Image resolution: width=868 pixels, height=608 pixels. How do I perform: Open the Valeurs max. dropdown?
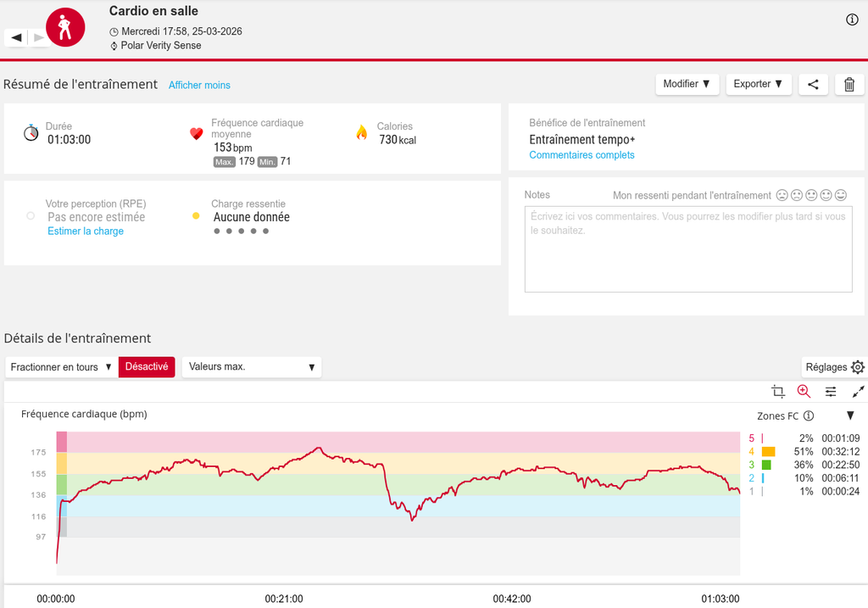tap(252, 367)
